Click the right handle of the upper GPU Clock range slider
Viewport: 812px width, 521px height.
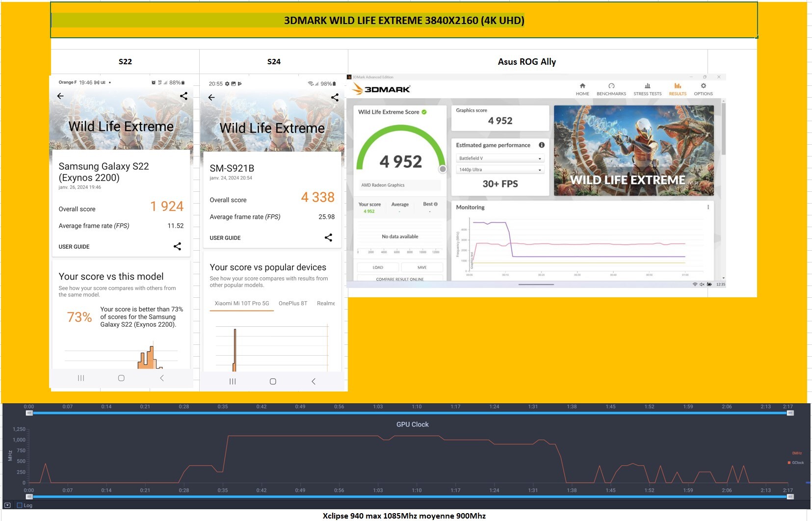pos(790,413)
